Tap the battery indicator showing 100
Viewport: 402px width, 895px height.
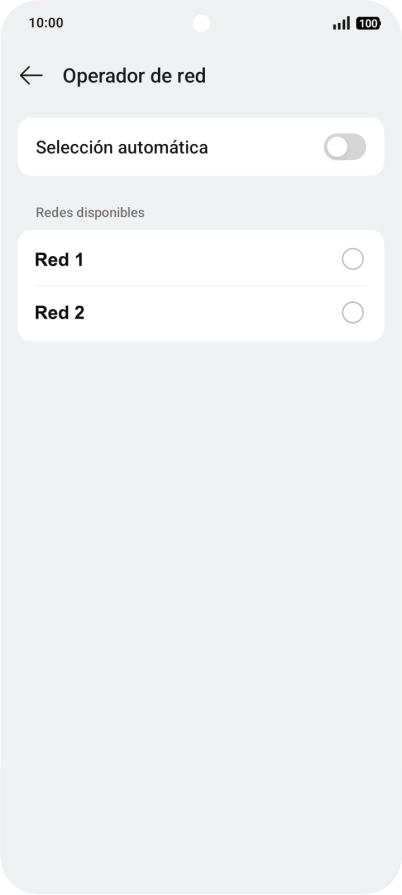368,23
